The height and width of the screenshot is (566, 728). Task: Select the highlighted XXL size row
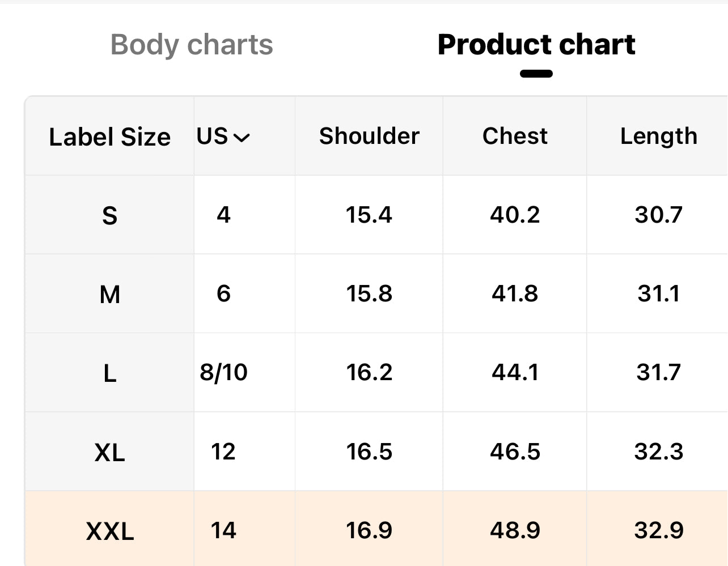pos(109,531)
